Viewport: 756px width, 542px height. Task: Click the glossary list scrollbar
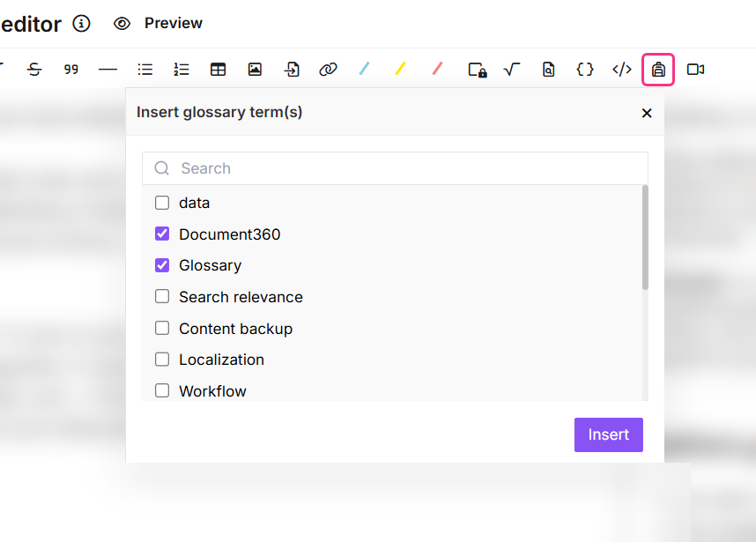645,238
